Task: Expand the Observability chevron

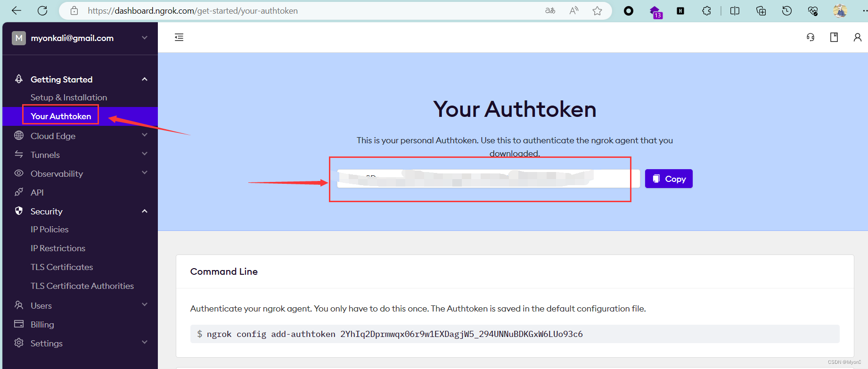Action: point(145,173)
